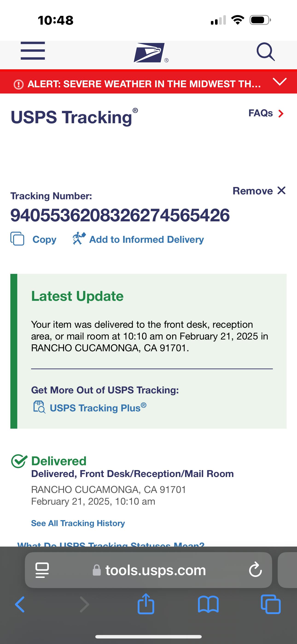
Task: Open Safari bookmarks
Action: tap(208, 604)
